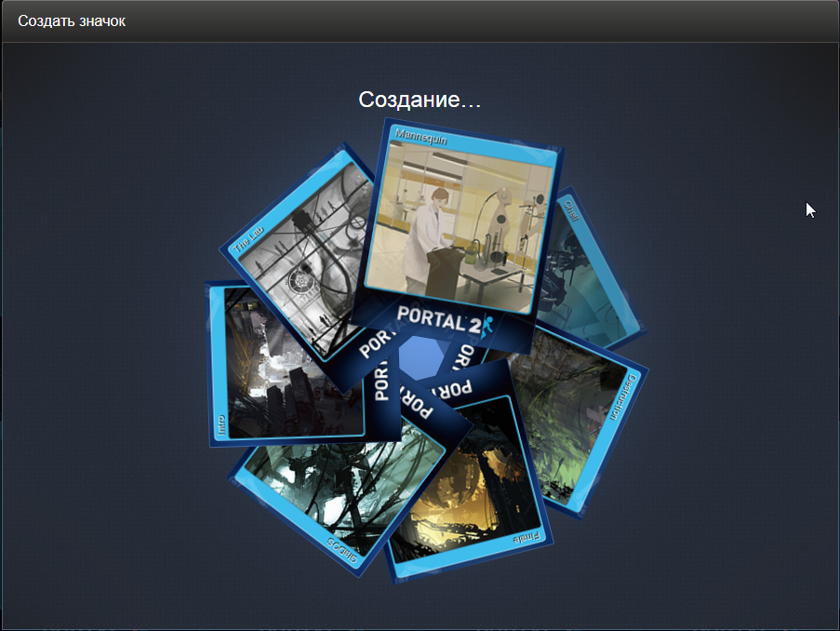Click the "Создание…" status text
This screenshot has width=840, height=631.
pyautogui.click(x=420, y=100)
